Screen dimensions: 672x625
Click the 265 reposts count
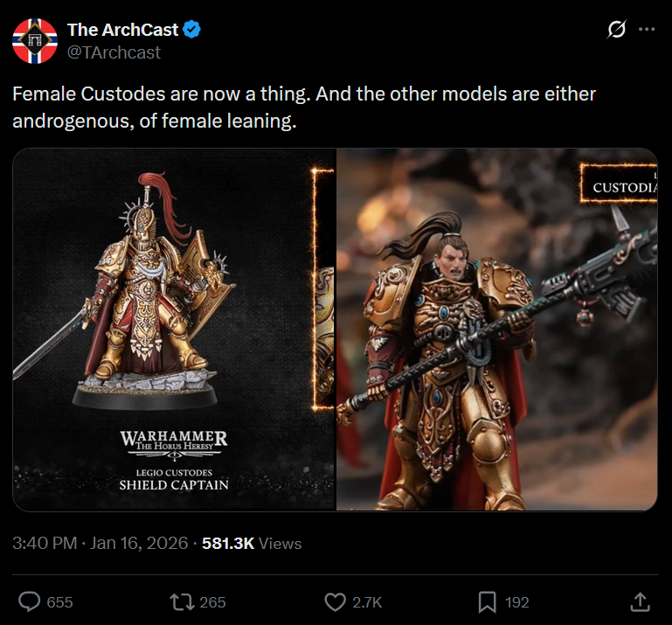point(212,602)
